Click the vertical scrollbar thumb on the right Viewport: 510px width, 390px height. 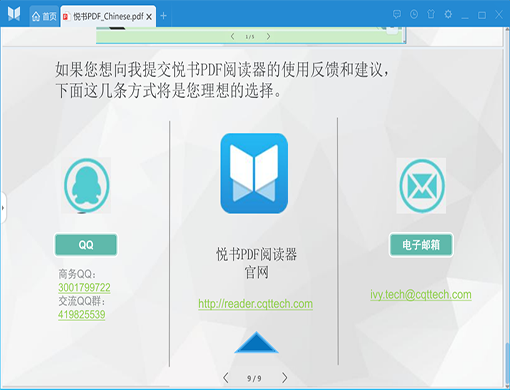pyautogui.click(x=507, y=363)
